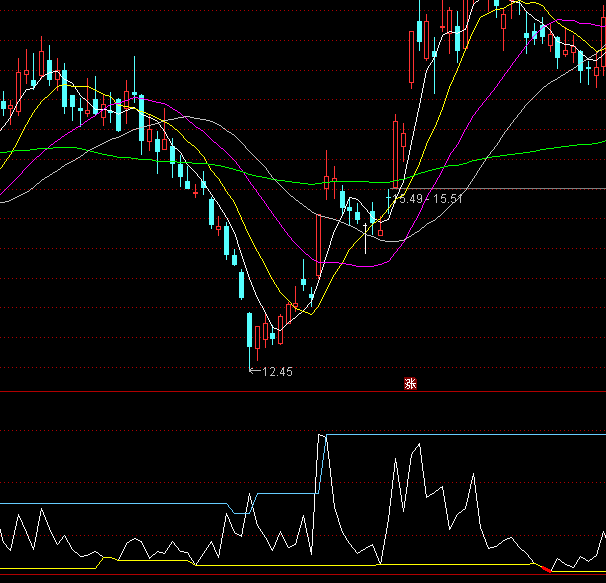The image size is (606, 583).
Task: Click the magenta moving average at its trough
Action: tap(365, 266)
